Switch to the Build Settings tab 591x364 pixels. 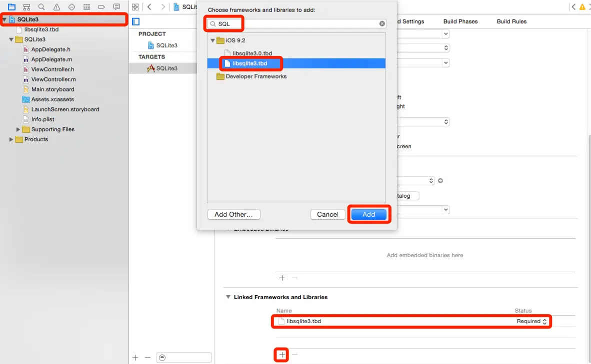click(x=411, y=21)
